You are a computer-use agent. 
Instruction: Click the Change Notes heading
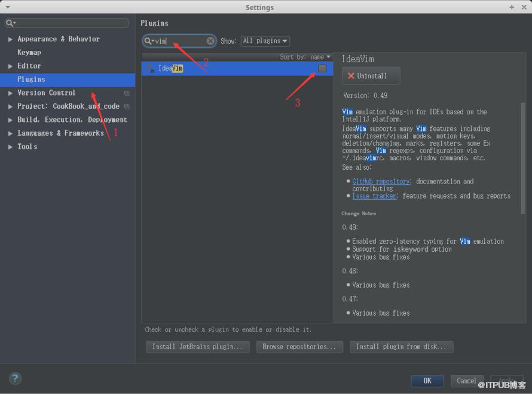tap(359, 213)
